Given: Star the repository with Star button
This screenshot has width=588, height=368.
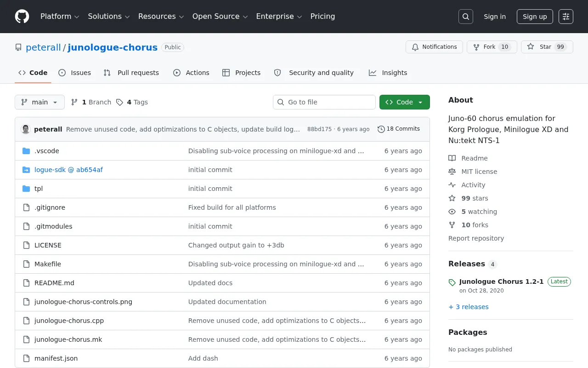Looking at the screenshot, I should point(547,47).
